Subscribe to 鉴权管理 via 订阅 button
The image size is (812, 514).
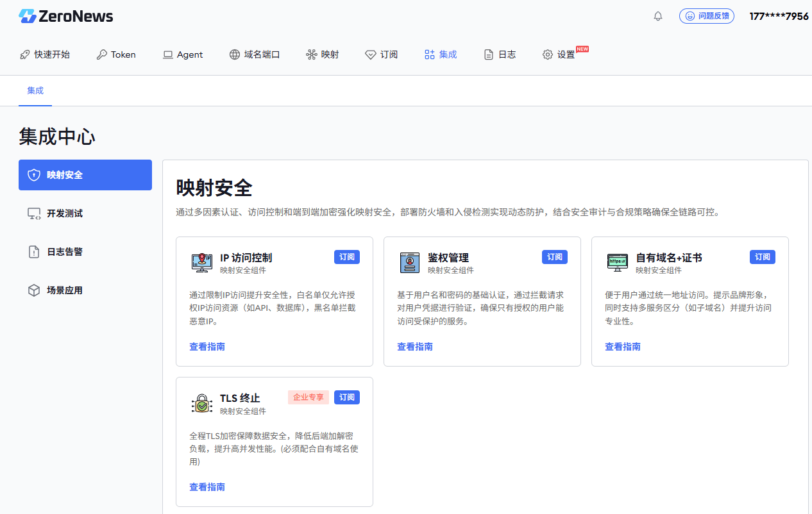pyautogui.click(x=555, y=257)
